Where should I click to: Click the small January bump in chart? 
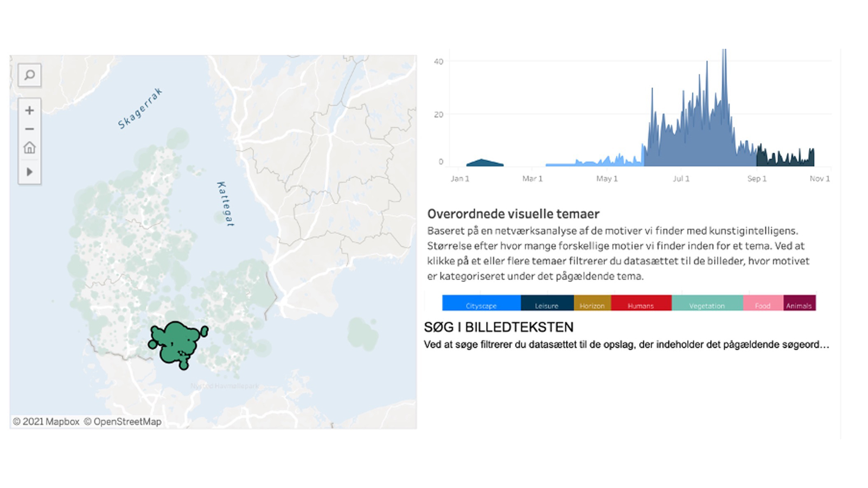[x=484, y=163]
